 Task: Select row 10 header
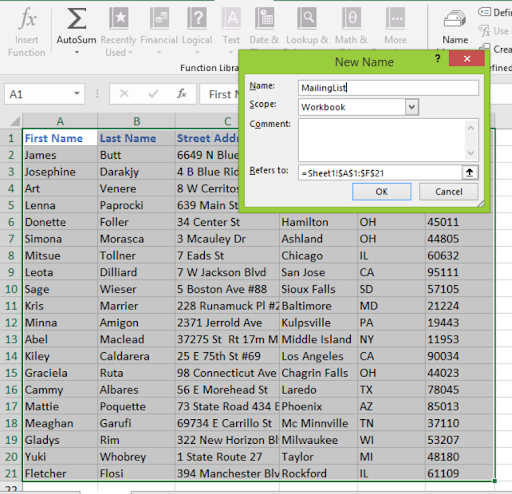(11, 289)
